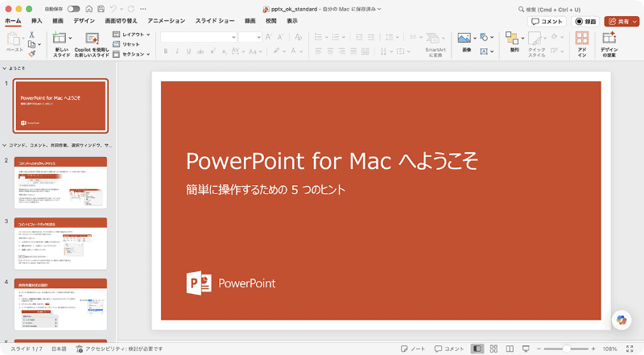Screen dimensions: 644x355
Task: Toggle bold formatting
Action: [x=166, y=52]
